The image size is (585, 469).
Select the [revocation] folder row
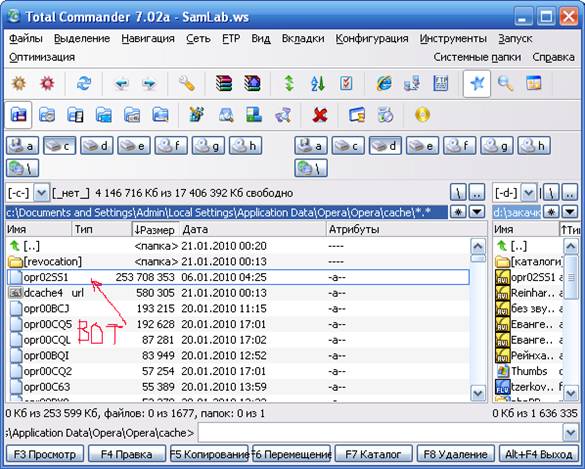point(238,262)
